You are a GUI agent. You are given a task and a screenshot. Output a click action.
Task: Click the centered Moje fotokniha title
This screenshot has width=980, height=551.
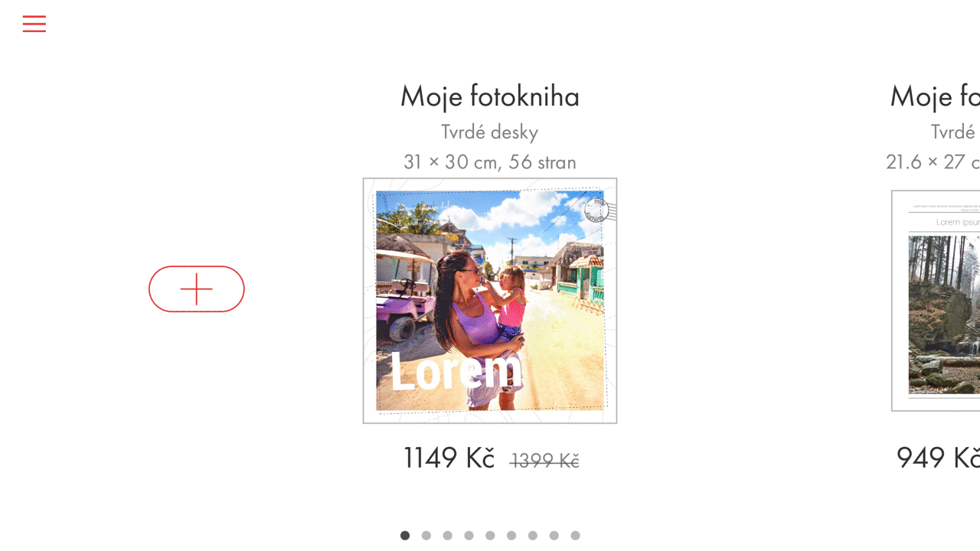(x=490, y=96)
